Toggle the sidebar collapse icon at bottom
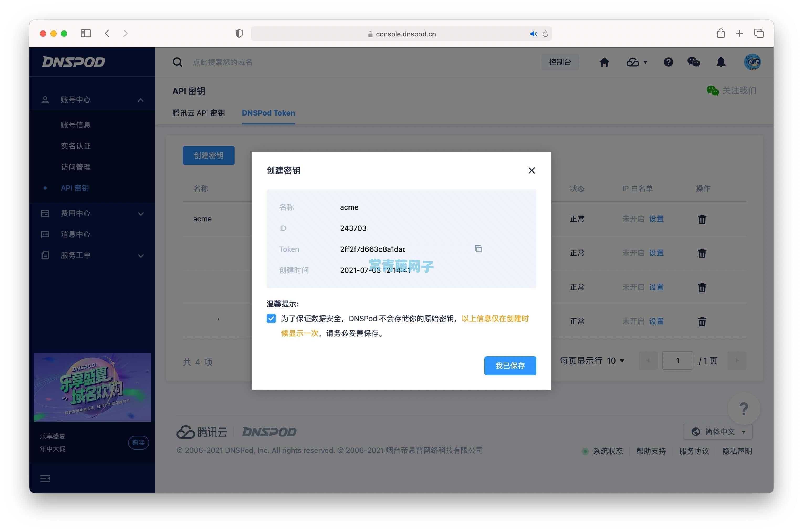The width and height of the screenshot is (803, 532). 45,478
